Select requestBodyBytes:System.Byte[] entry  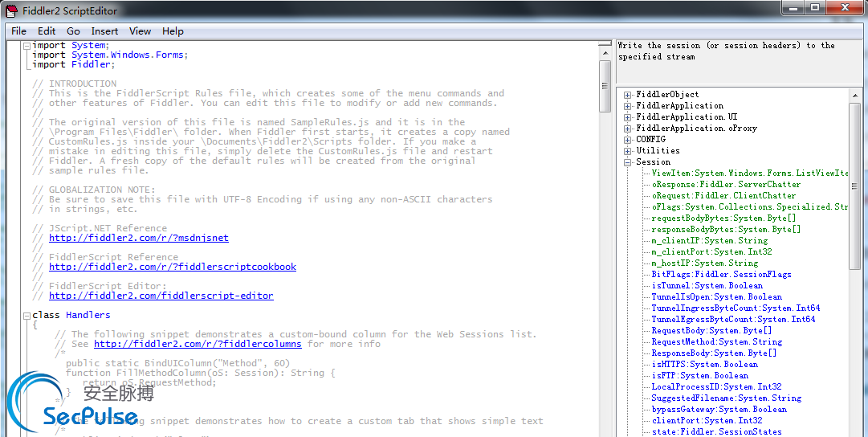point(723,218)
